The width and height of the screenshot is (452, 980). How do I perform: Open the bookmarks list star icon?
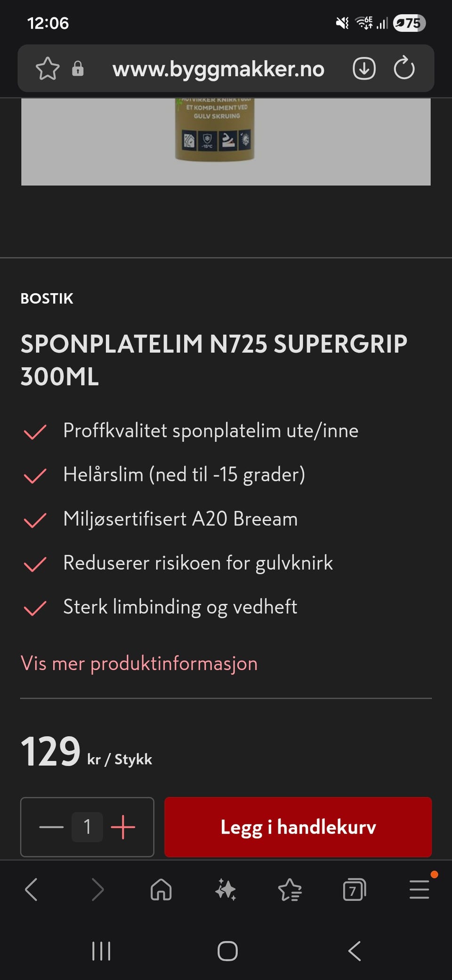290,890
